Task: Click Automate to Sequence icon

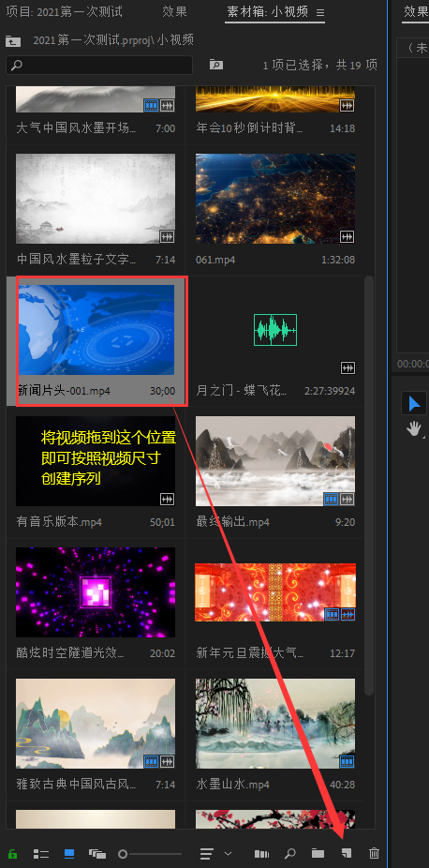Action: pos(261,854)
